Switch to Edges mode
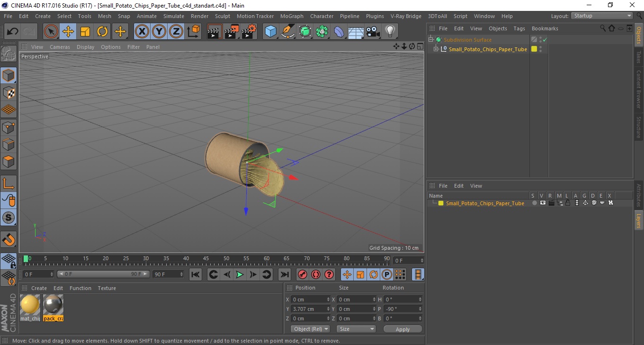The image size is (644, 345). click(9, 144)
